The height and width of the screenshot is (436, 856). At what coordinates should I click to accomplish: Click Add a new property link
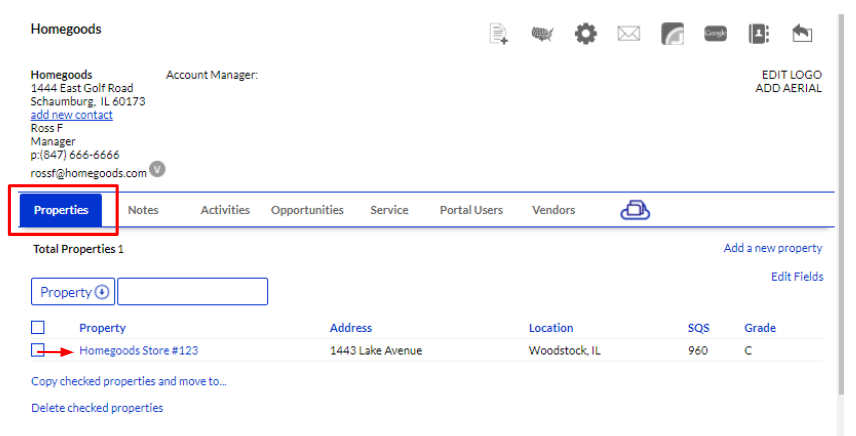click(773, 248)
